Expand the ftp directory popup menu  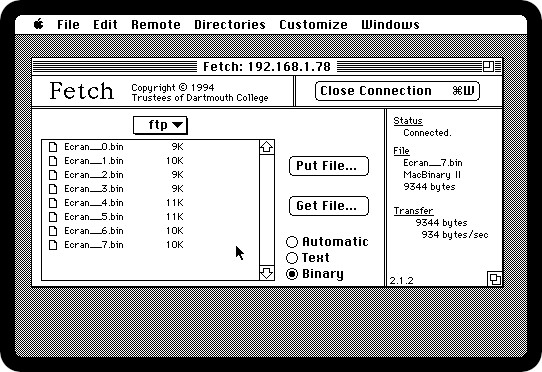[160, 125]
